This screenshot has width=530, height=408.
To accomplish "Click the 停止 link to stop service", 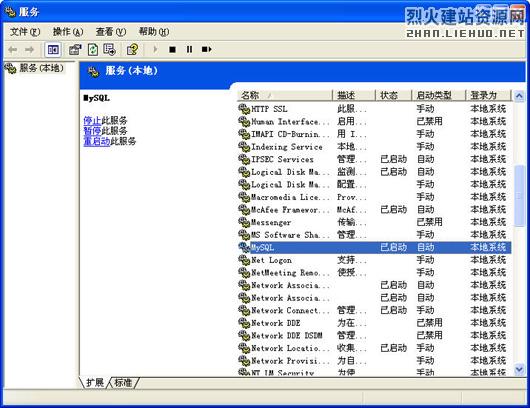I will (x=92, y=121).
